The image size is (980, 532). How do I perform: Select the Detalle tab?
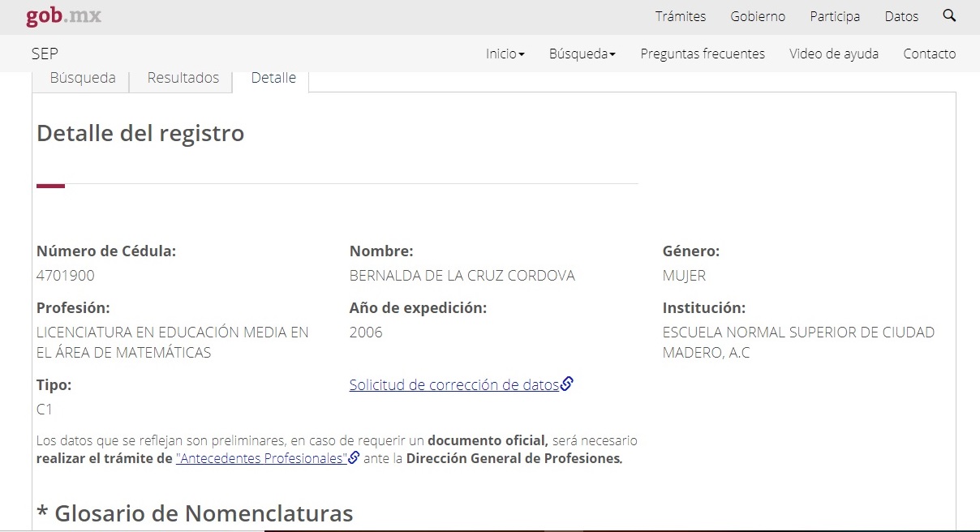[273, 78]
